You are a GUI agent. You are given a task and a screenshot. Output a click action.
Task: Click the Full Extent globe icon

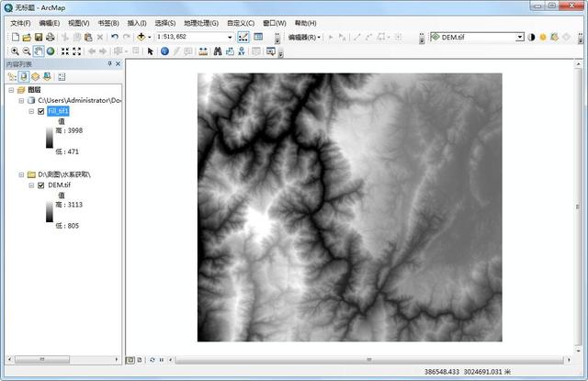[51, 51]
